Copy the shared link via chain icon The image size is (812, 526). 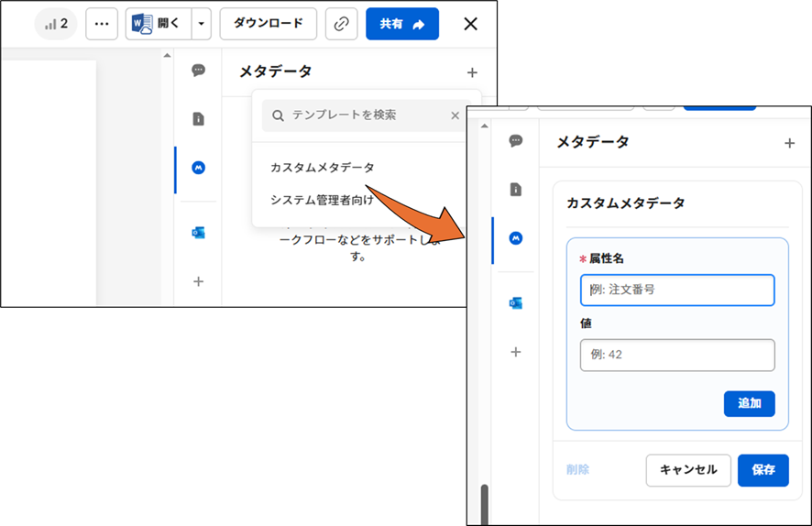(x=341, y=24)
